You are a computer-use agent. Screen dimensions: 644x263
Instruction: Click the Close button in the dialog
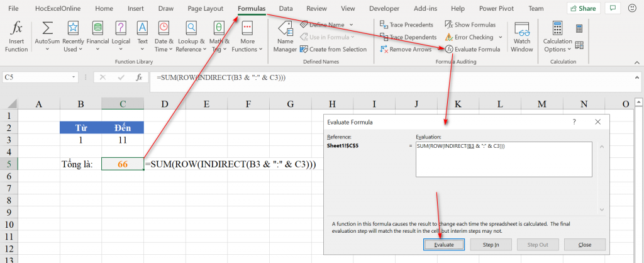[585, 245]
